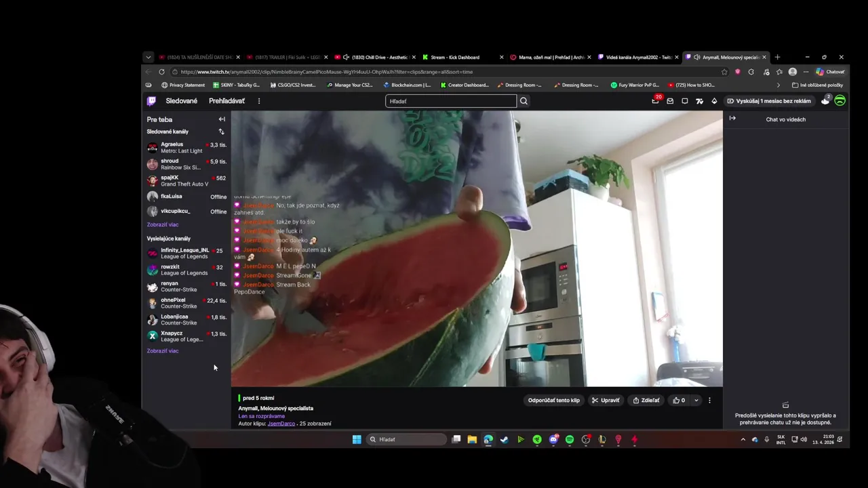Open the Twitch chat bubble icon

(x=685, y=101)
